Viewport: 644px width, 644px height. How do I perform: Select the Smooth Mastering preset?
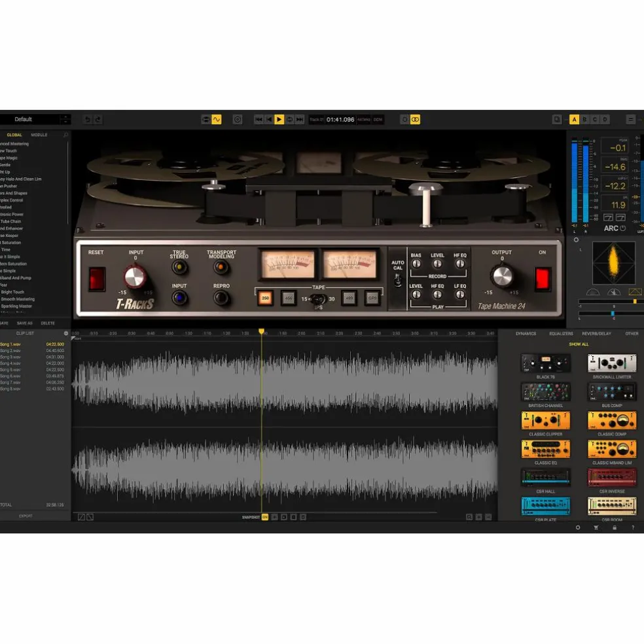pos(18,299)
